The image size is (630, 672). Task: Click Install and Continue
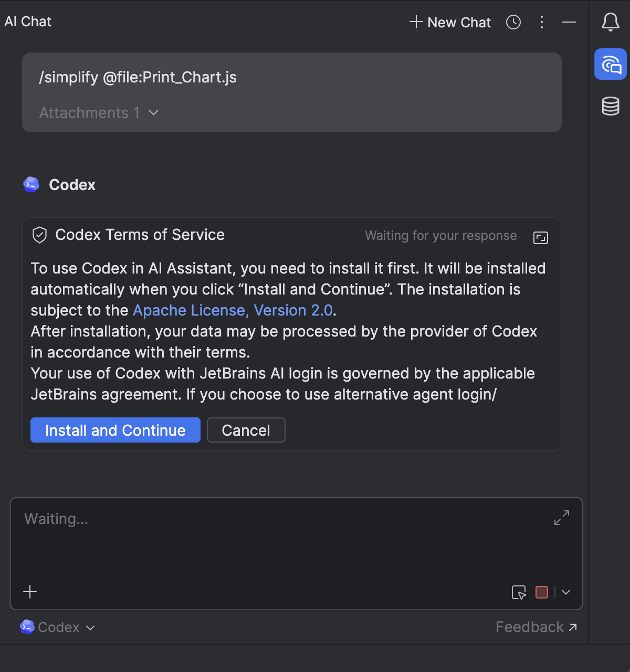click(115, 430)
